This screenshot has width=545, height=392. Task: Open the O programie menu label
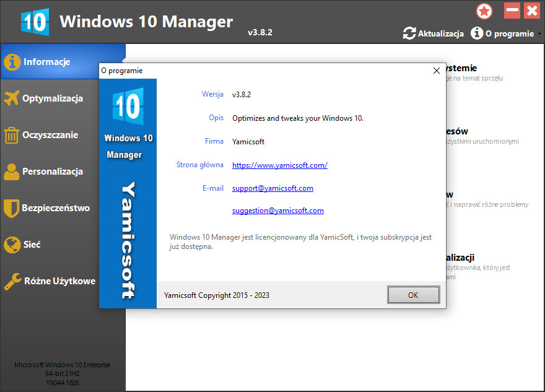point(510,33)
